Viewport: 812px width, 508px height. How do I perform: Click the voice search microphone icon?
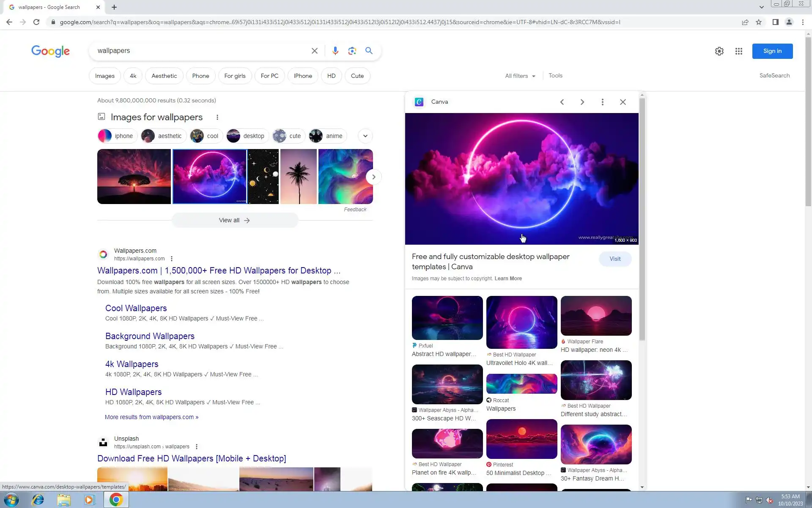point(335,51)
